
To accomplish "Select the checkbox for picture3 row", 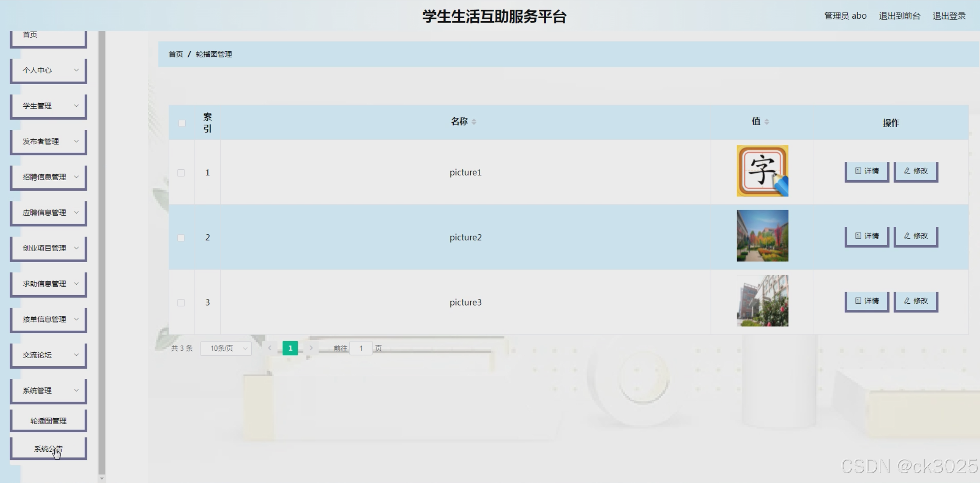I will [x=181, y=303].
